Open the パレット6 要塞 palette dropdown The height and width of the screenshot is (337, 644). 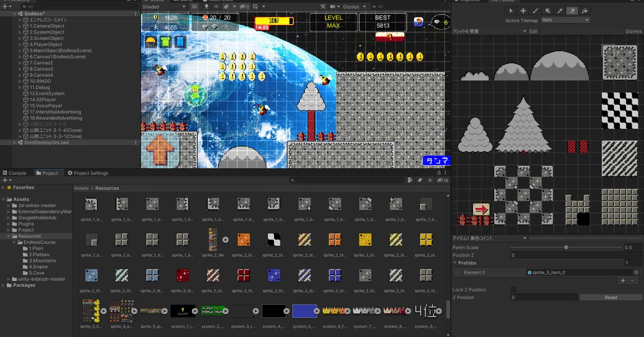(489, 31)
